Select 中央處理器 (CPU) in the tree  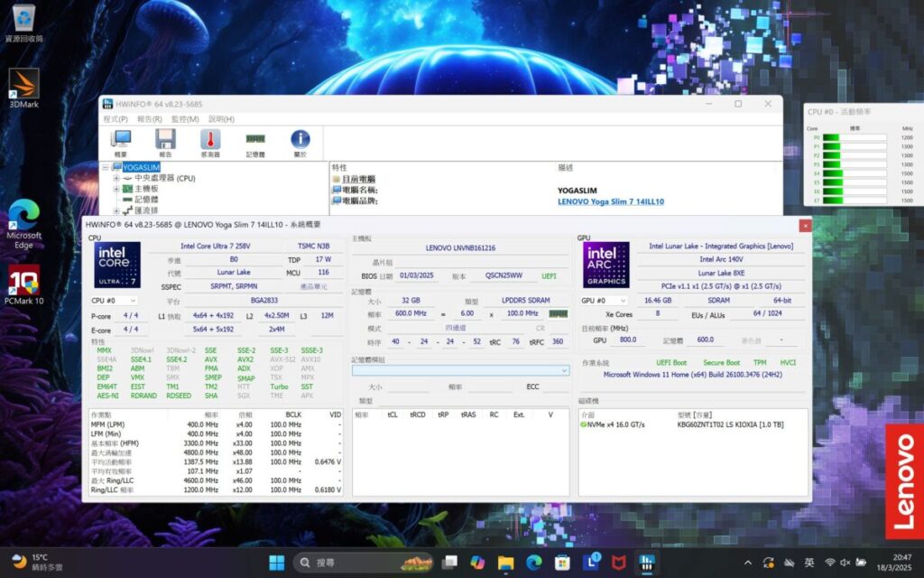165,178
